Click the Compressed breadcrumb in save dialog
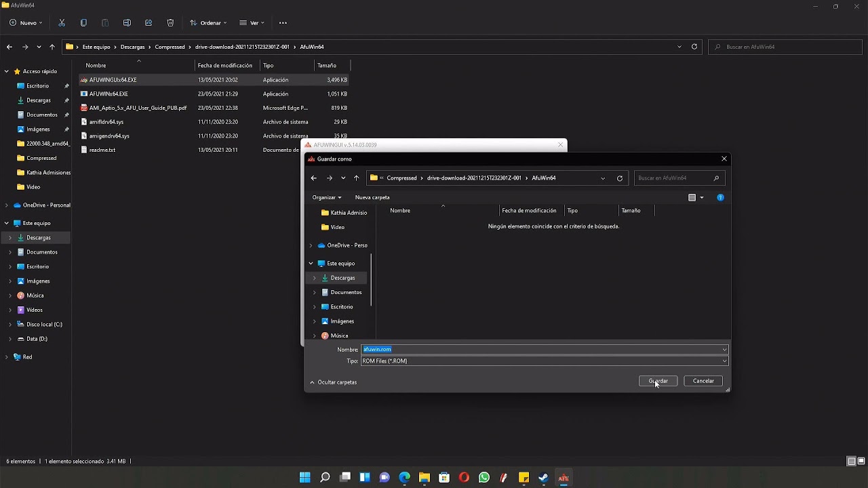Image resolution: width=868 pixels, height=488 pixels. [x=402, y=178]
